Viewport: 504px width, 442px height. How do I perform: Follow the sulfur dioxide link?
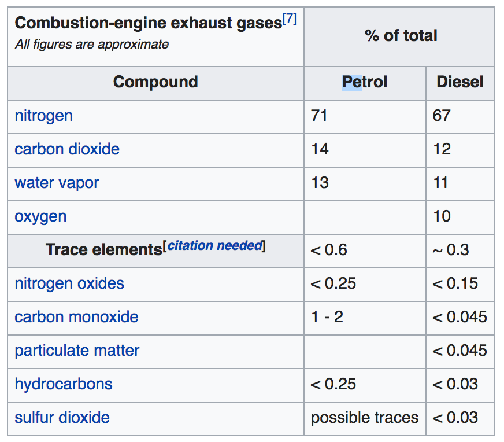pos(62,418)
